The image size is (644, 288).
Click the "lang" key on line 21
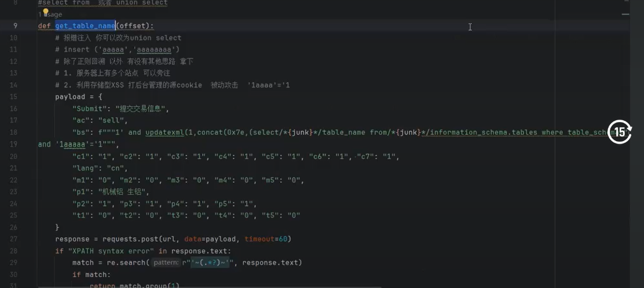click(85, 168)
